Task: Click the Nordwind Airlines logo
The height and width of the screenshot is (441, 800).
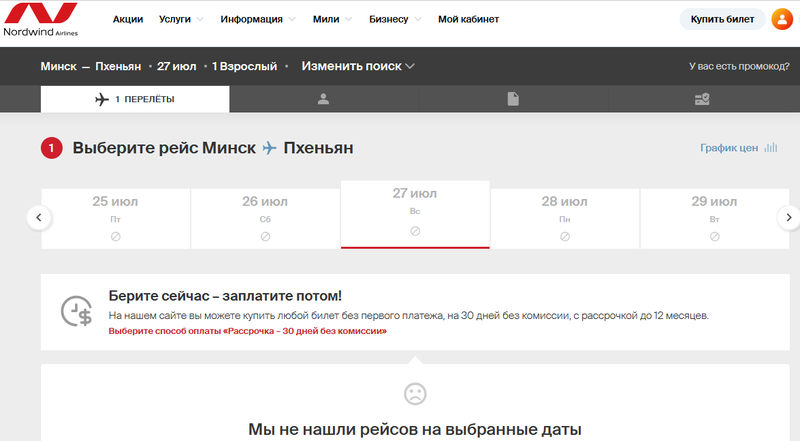Action: [x=41, y=19]
